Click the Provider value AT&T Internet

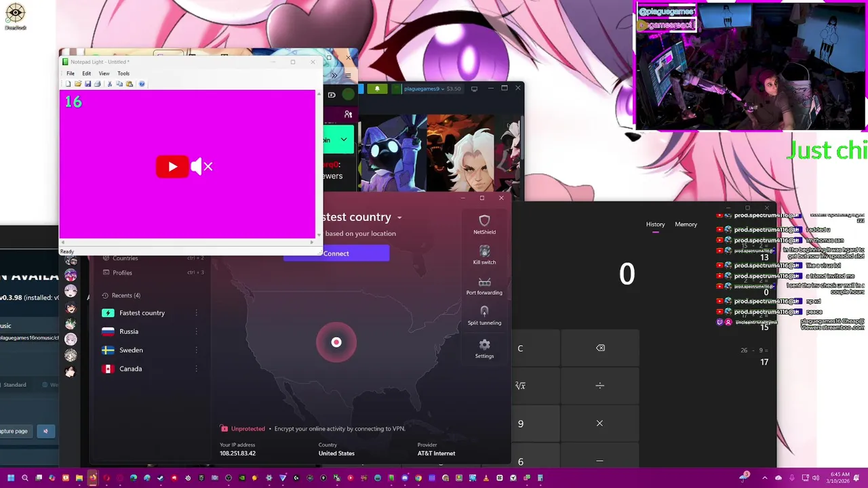[x=436, y=453]
